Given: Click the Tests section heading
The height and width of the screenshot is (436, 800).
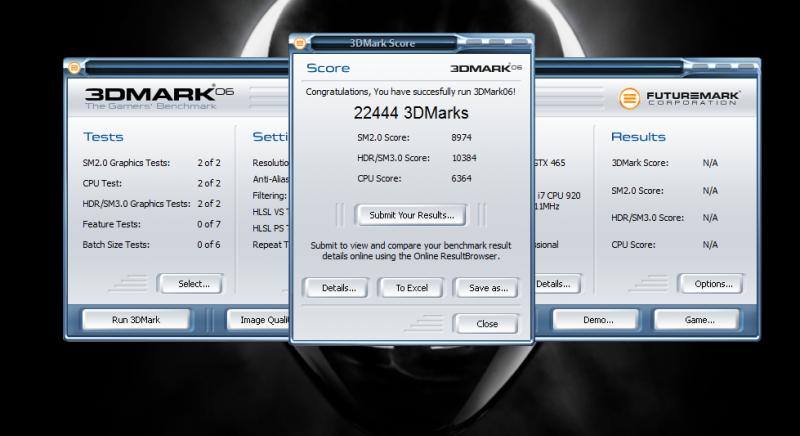Looking at the screenshot, I should [x=104, y=137].
